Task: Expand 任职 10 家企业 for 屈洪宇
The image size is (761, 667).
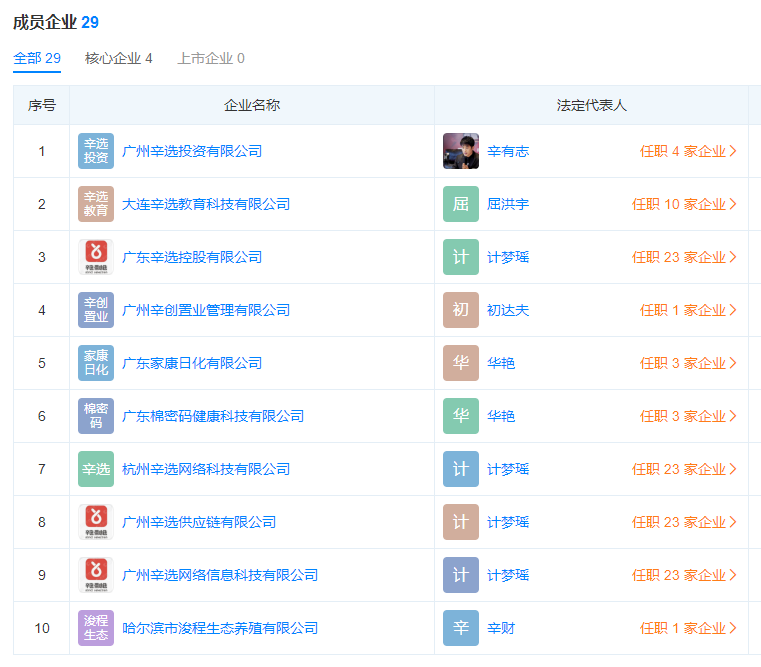Action: pos(684,204)
